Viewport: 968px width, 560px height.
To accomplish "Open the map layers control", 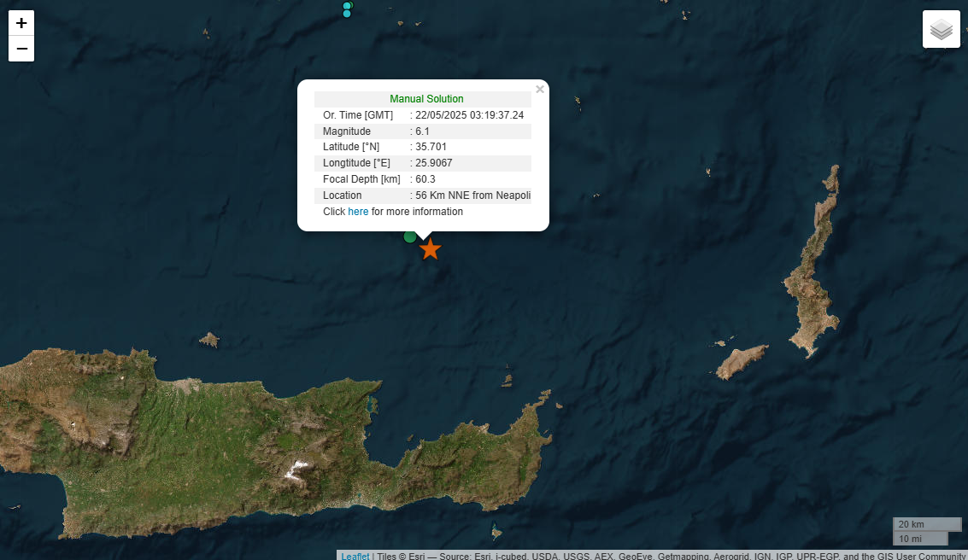I will tap(941, 29).
